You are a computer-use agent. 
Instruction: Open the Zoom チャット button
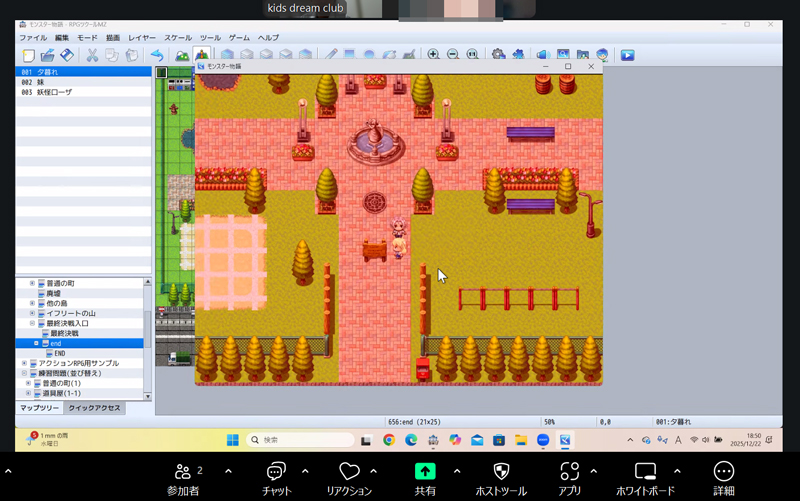point(277,478)
